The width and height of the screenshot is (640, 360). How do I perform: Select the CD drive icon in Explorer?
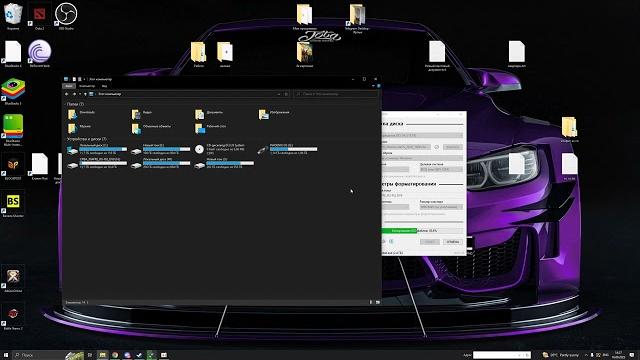tap(199, 149)
